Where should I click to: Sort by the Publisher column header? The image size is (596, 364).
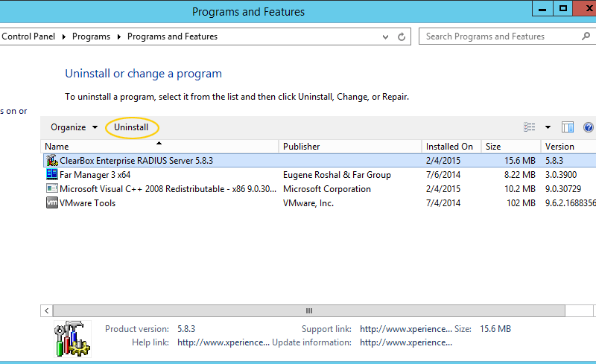click(350, 147)
